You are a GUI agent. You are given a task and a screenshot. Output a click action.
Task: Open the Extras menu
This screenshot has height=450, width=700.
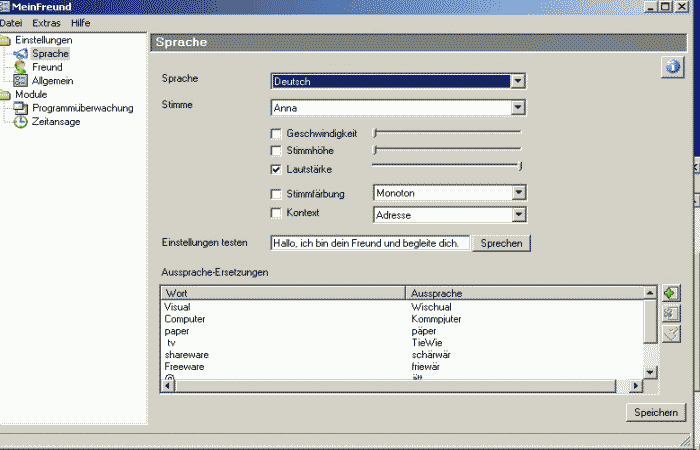pos(46,22)
